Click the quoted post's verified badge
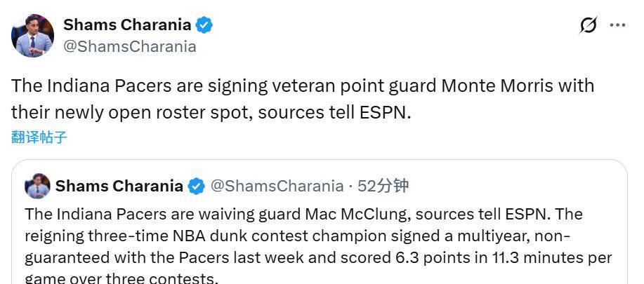Screen dimensions: 644x284 click(x=197, y=187)
